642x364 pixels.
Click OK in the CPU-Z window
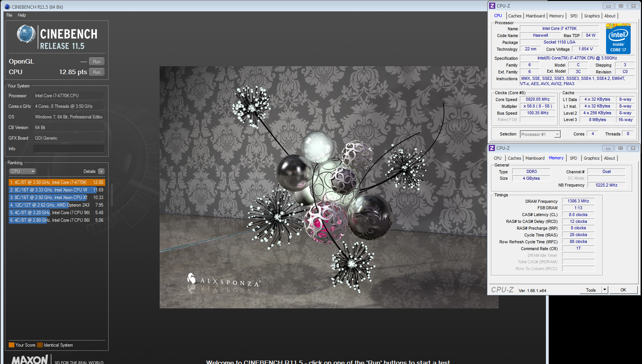point(623,290)
